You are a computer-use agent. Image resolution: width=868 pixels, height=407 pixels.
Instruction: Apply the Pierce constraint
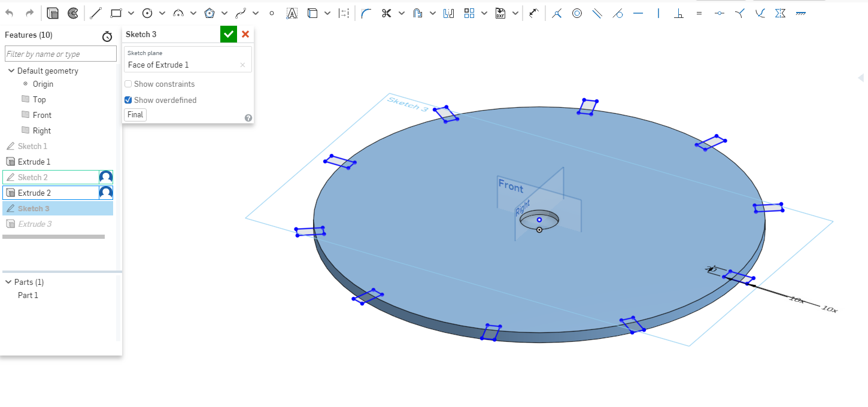(760, 13)
